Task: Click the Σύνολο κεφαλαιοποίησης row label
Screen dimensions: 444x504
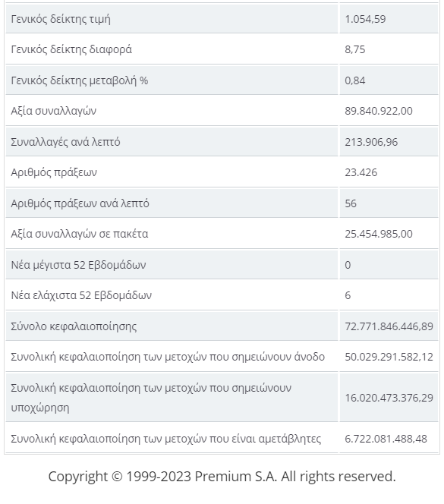Action: (x=74, y=326)
